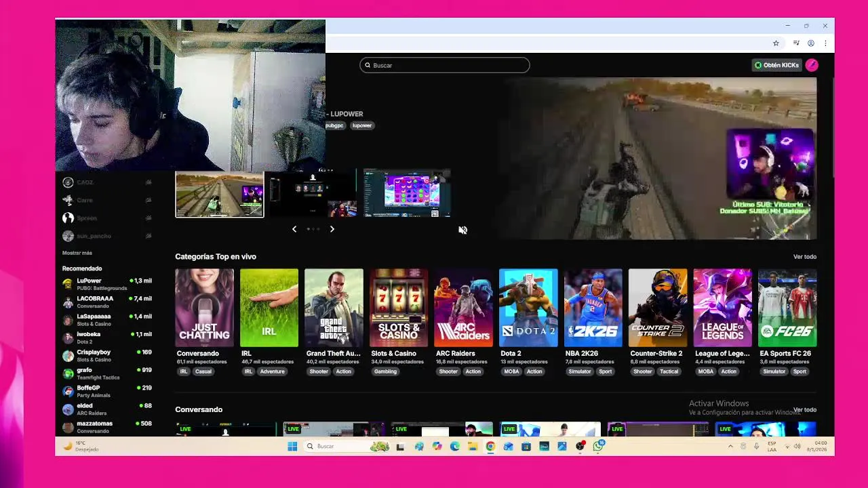Image resolution: width=868 pixels, height=488 pixels.
Task: Open Chrome three-dot menu
Action: (x=825, y=43)
